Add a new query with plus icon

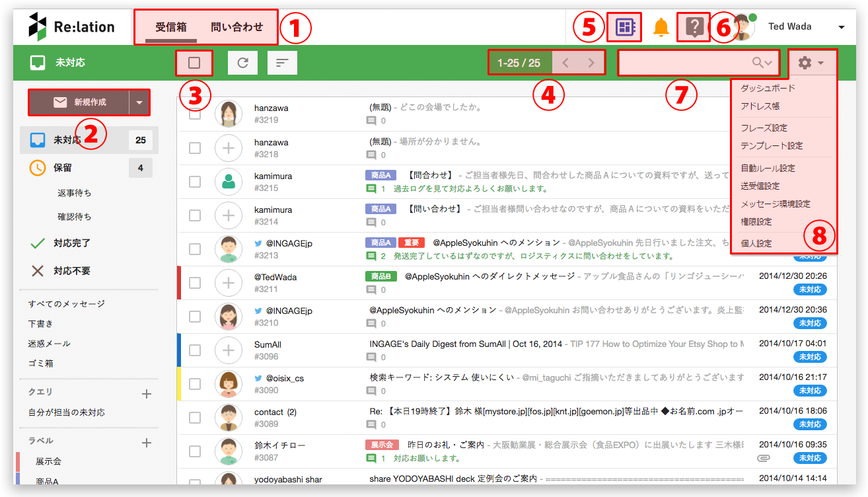147,394
